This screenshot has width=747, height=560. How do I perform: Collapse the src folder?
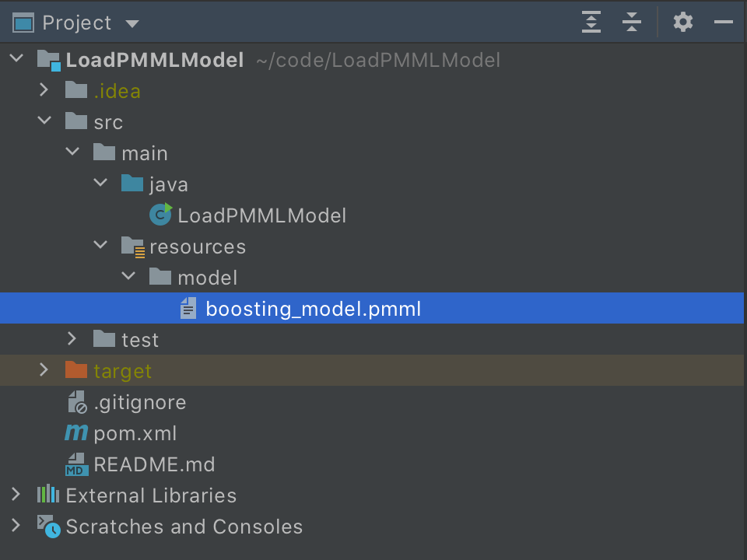point(44,121)
